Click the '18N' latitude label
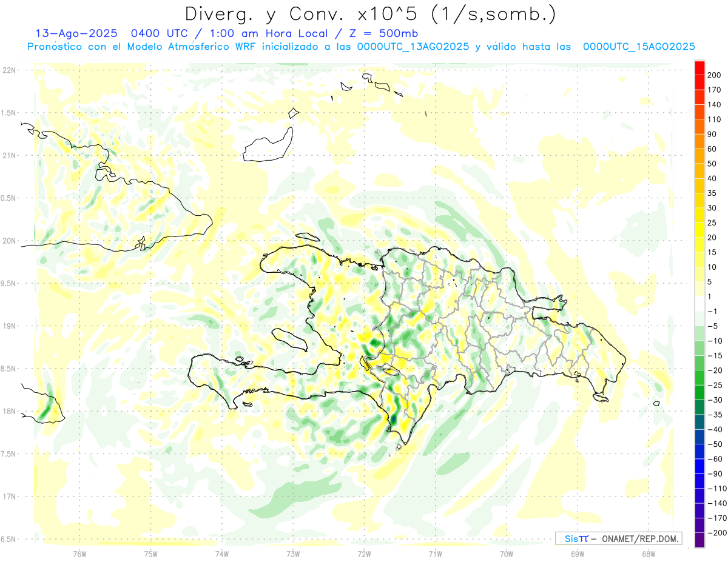The height and width of the screenshot is (562, 728). click(x=9, y=412)
